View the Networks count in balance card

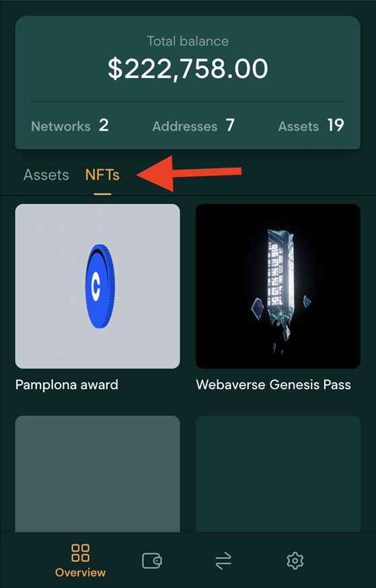(70, 126)
